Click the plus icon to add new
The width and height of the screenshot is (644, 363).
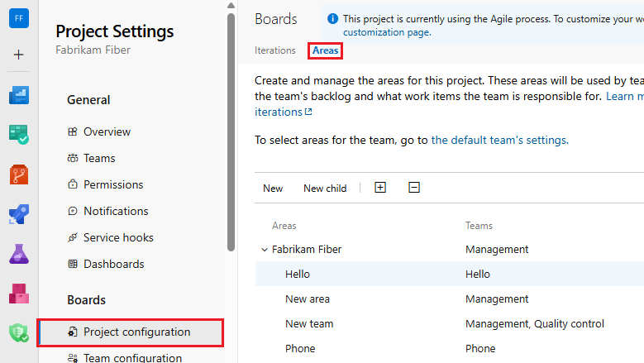[x=19, y=55]
